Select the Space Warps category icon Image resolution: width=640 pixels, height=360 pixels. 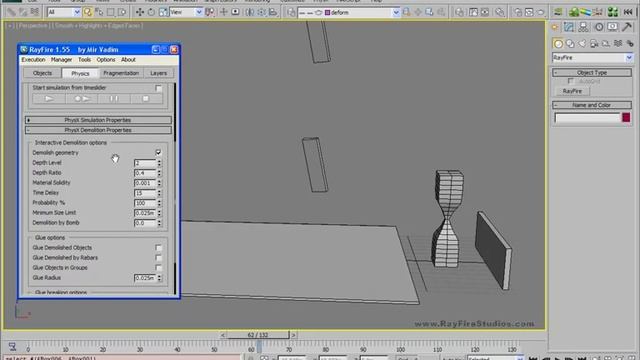pos(618,43)
